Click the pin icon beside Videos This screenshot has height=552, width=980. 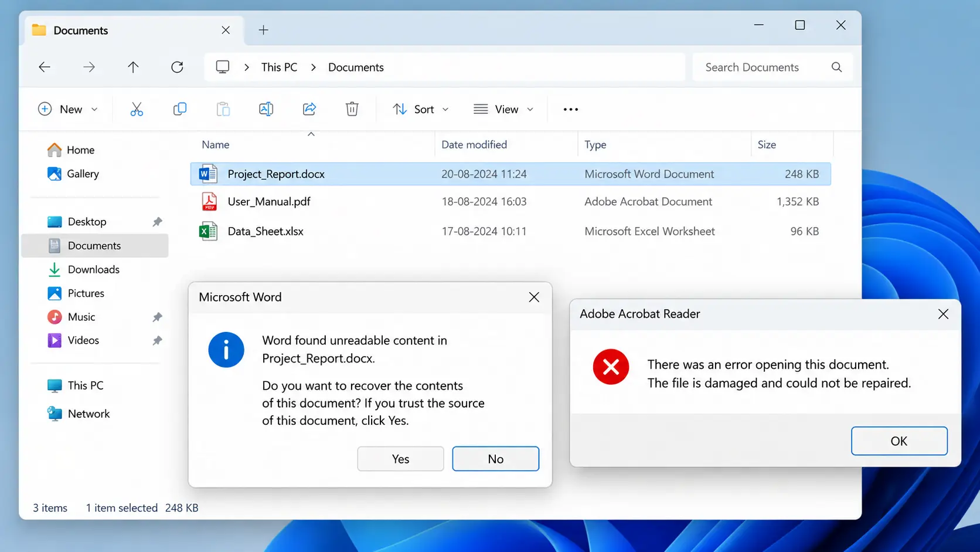[157, 340]
